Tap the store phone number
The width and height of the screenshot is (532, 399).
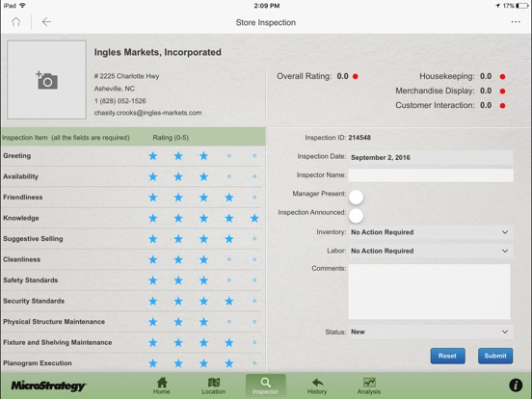tap(120, 101)
